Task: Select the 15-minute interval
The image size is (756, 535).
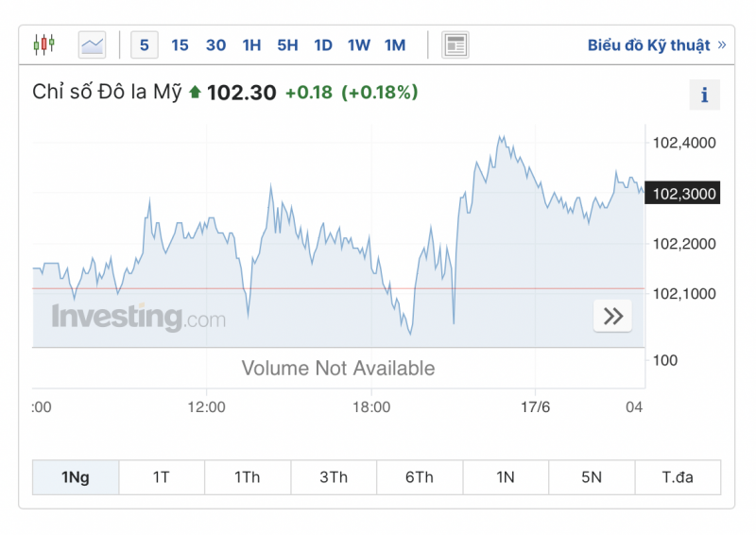Action: point(180,44)
